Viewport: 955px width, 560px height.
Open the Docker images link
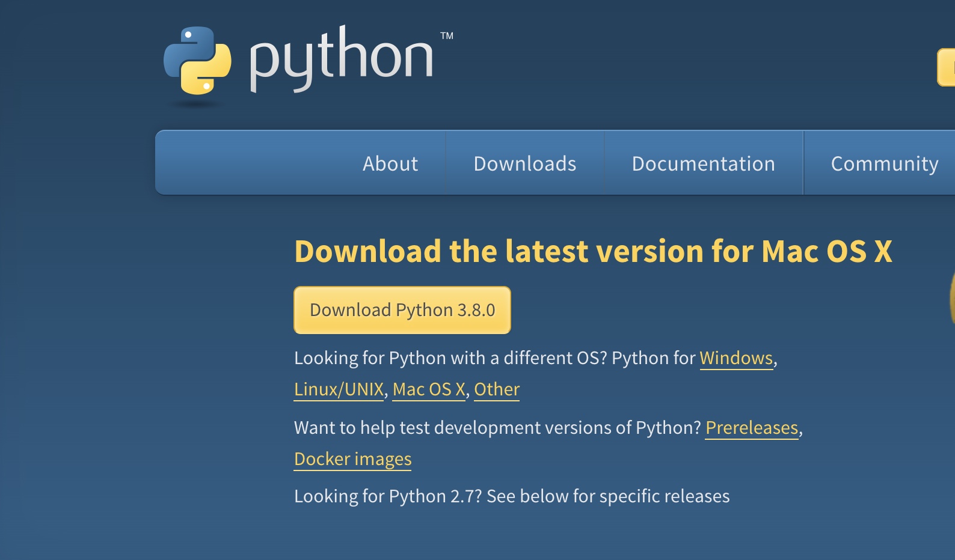pos(352,459)
